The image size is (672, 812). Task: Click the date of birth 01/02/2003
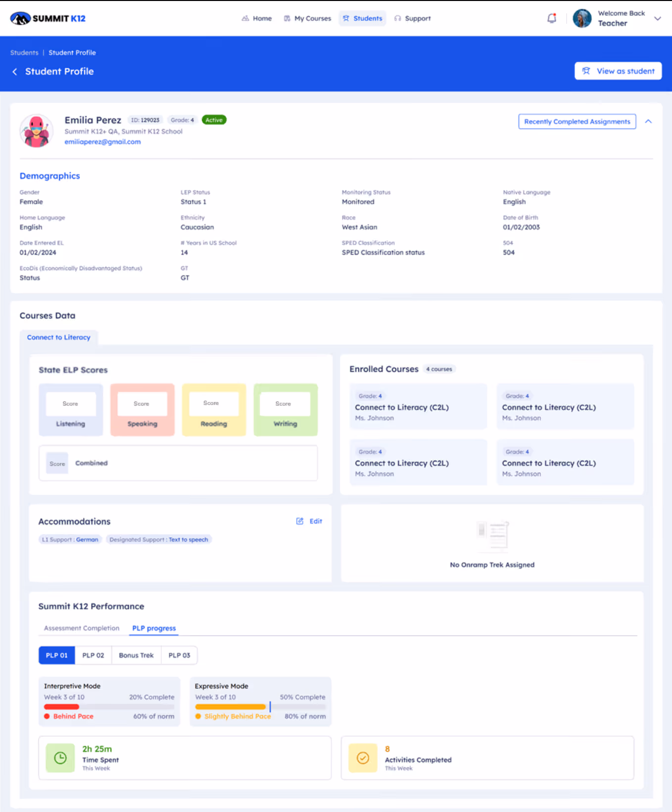[x=522, y=227]
